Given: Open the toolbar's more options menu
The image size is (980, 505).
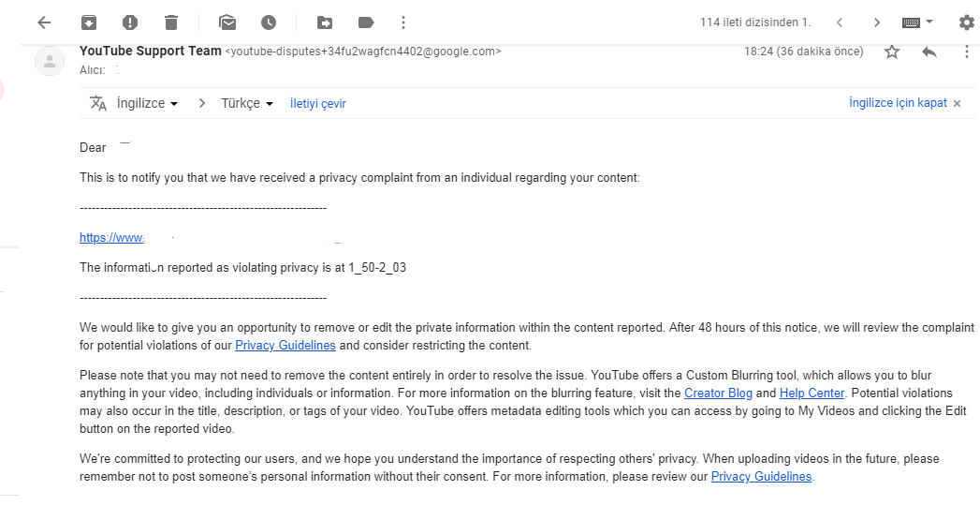Looking at the screenshot, I should (x=403, y=22).
